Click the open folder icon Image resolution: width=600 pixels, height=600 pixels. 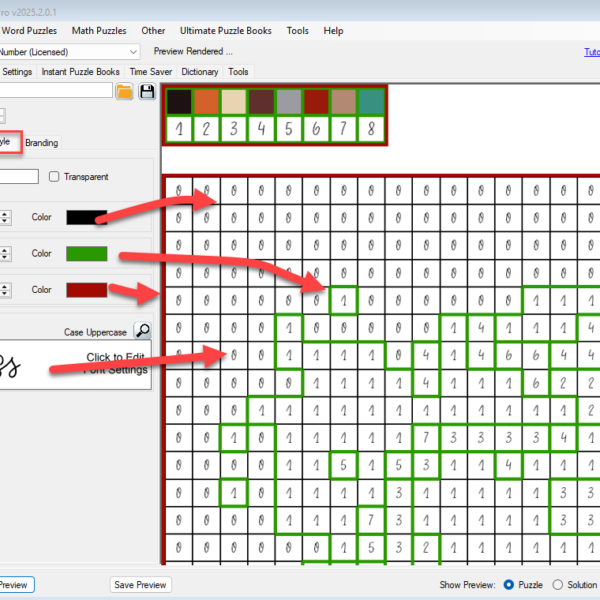point(125,92)
